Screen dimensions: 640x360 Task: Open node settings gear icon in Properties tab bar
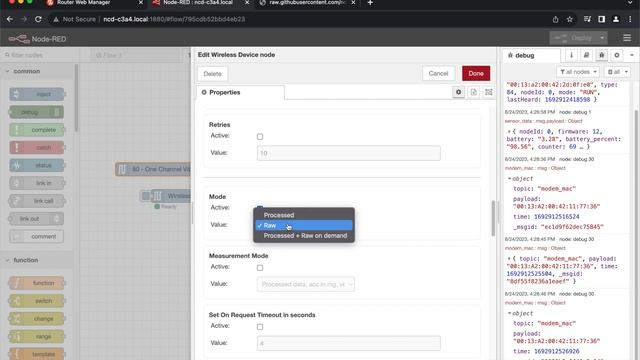(458, 92)
